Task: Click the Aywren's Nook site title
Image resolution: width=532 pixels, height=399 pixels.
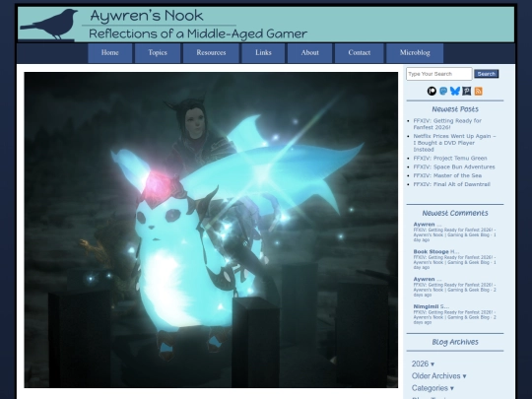Action: pos(147,16)
